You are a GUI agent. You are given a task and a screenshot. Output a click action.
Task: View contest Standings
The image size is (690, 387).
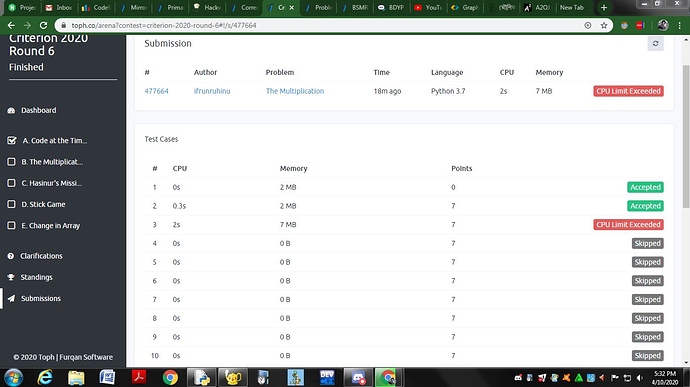37,277
